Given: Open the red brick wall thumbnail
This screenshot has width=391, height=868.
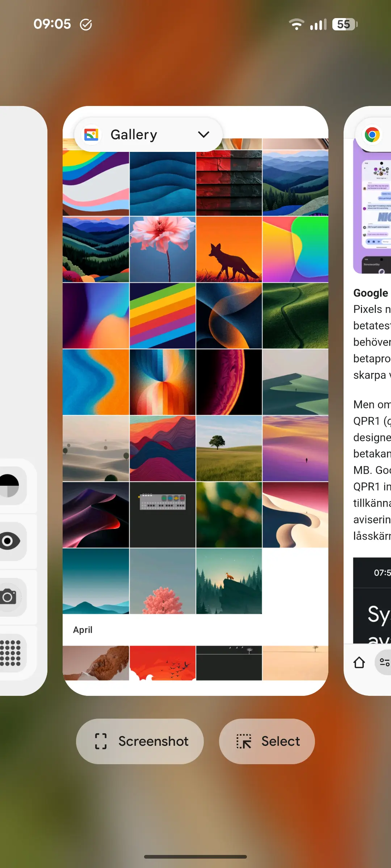Looking at the screenshot, I should click(x=229, y=184).
